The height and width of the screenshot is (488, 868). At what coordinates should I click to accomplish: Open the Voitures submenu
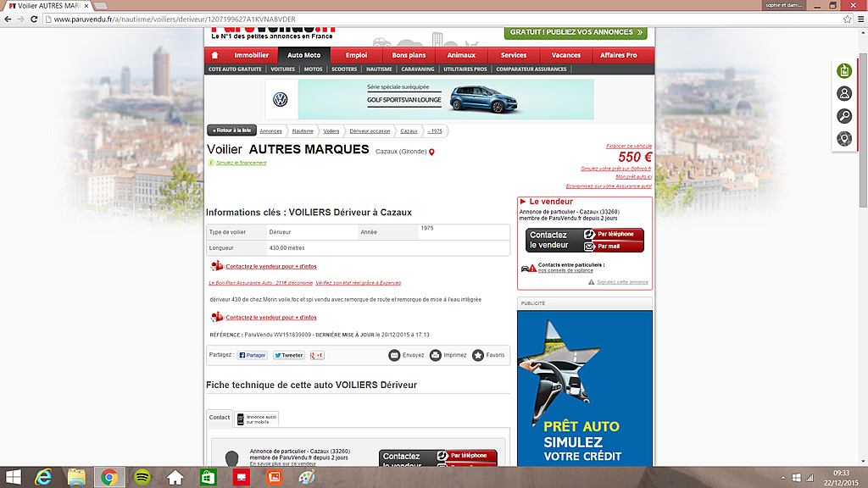283,69
